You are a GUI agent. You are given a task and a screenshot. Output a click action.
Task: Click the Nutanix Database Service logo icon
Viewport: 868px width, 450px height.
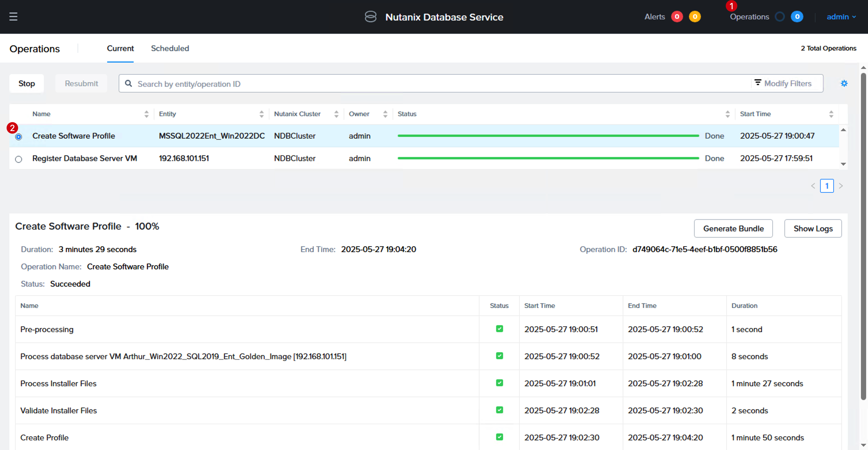coord(370,16)
